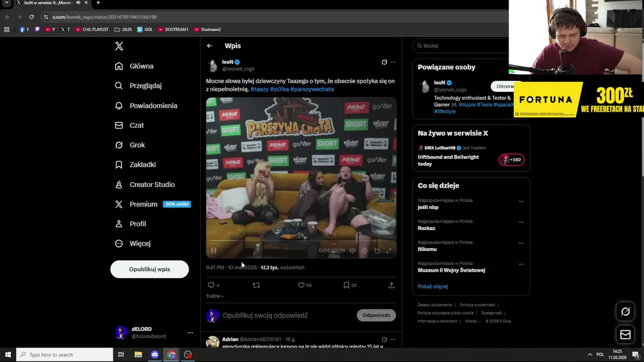
Task: Click reply field Opublikuj swoją odpowiedź
Action: 265,315
